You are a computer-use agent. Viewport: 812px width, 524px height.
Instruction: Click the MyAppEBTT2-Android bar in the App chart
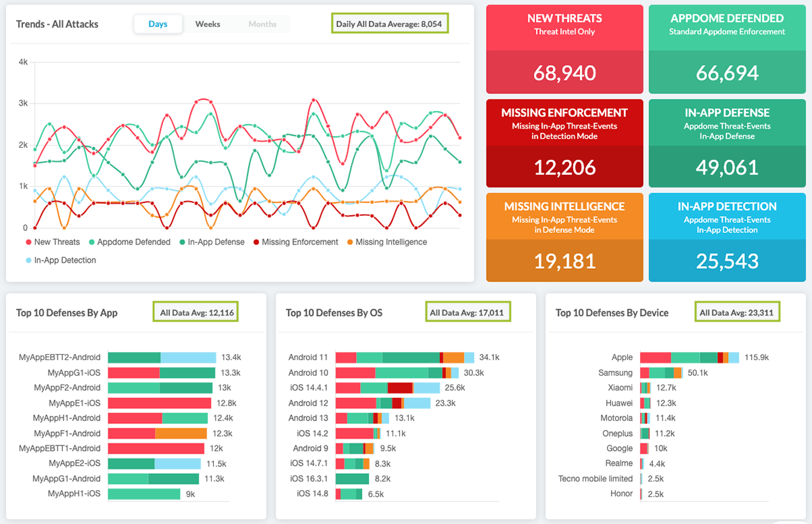pyautogui.click(x=162, y=357)
